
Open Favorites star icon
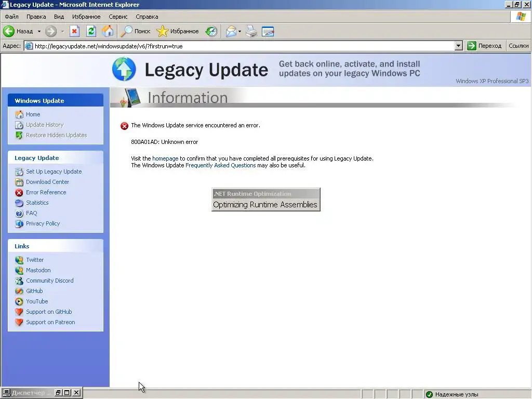(162, 31)
